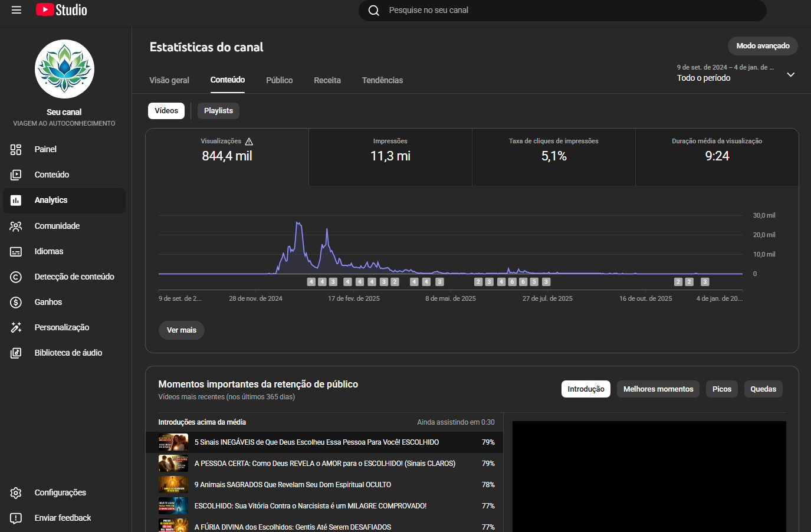Open video 'ESCOLHIDO: Sua Vitória Contra o Narcisista'
Image resolution: width=811 pixels, height=532 pixels.
tap(324, 506)
